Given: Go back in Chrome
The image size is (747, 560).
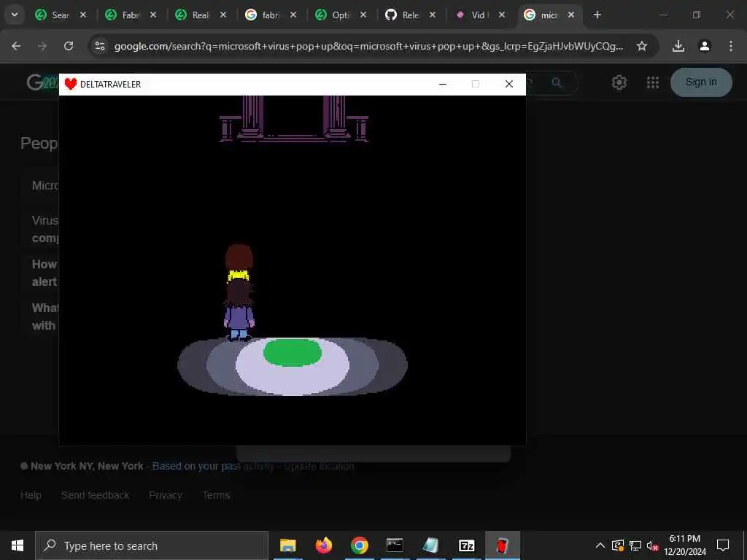Looking at the screenshot, I should (x=16, y=46).
